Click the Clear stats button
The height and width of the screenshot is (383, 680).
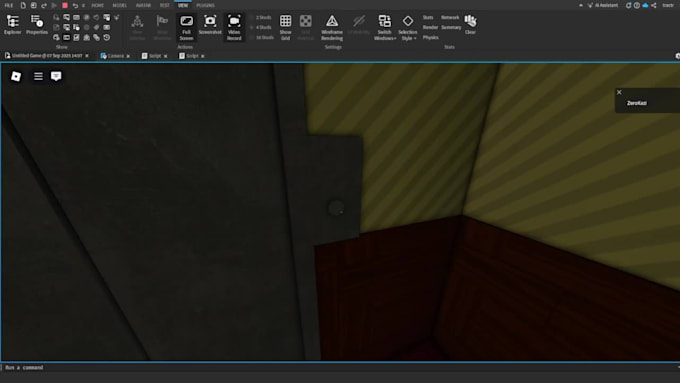[x=470, y=25]
